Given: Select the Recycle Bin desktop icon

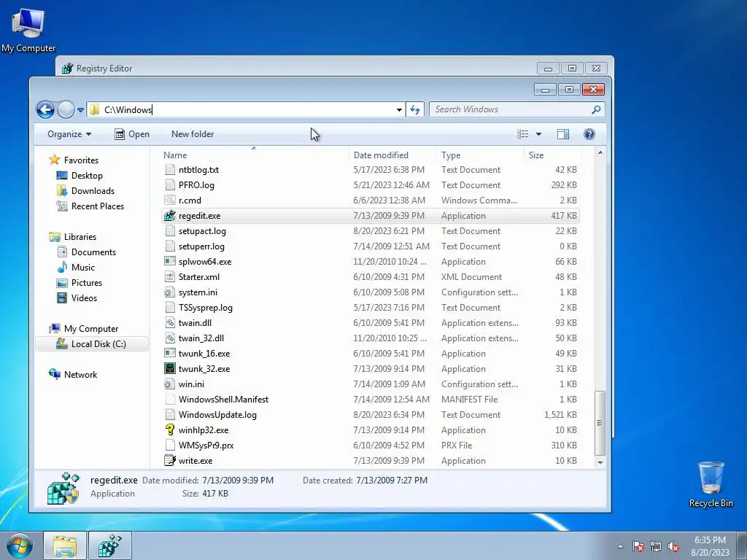Looking at the screenshot, I should point(711,484).
